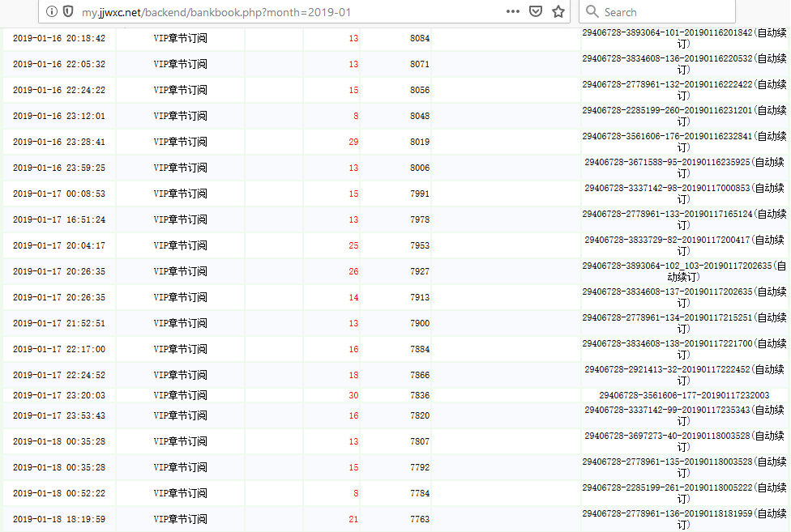This screenshot has height=532, width=791.
Task: Click balance value 7927
Action: (x=420, y=271)
